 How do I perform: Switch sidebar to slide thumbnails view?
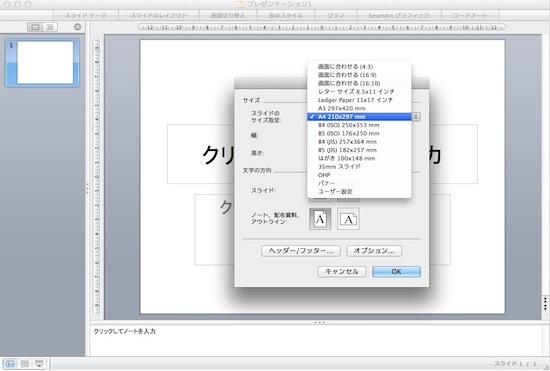click(35, 27)
